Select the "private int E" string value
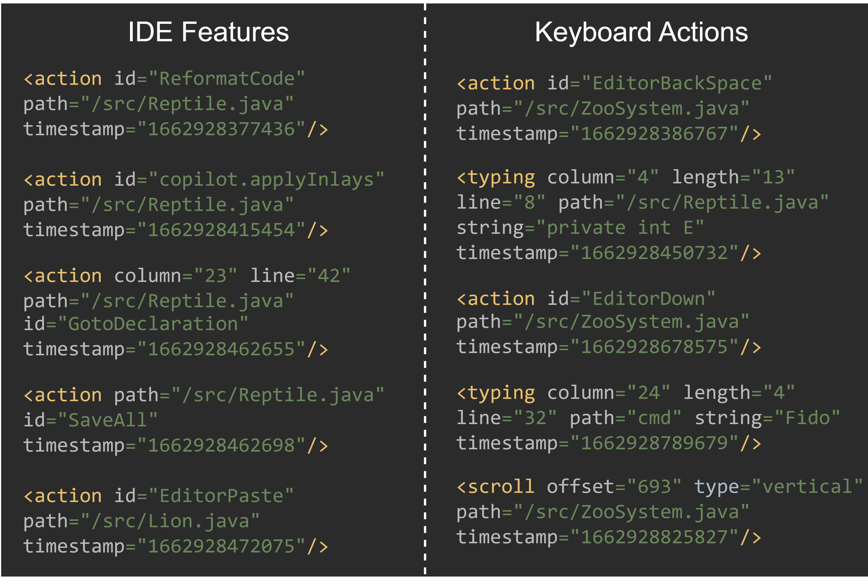This screenshot has width=868, height=588. (620, 228)
